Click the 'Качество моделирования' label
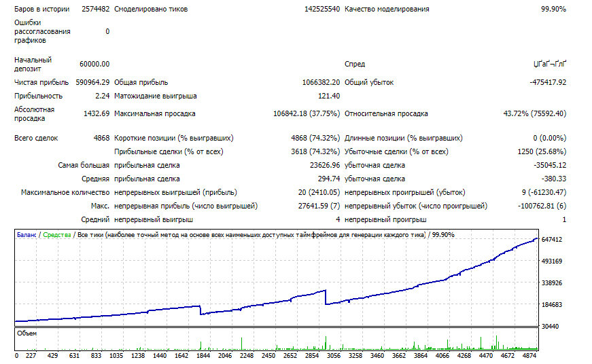592x364 pixels. pyautogui.click(x=387, y=9)
